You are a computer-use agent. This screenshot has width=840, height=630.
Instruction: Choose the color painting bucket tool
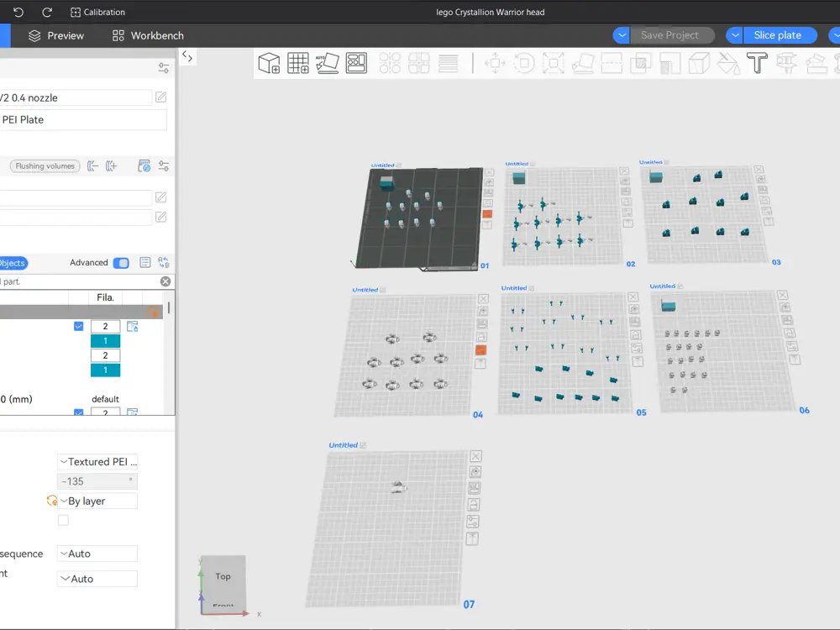(728, 63)
